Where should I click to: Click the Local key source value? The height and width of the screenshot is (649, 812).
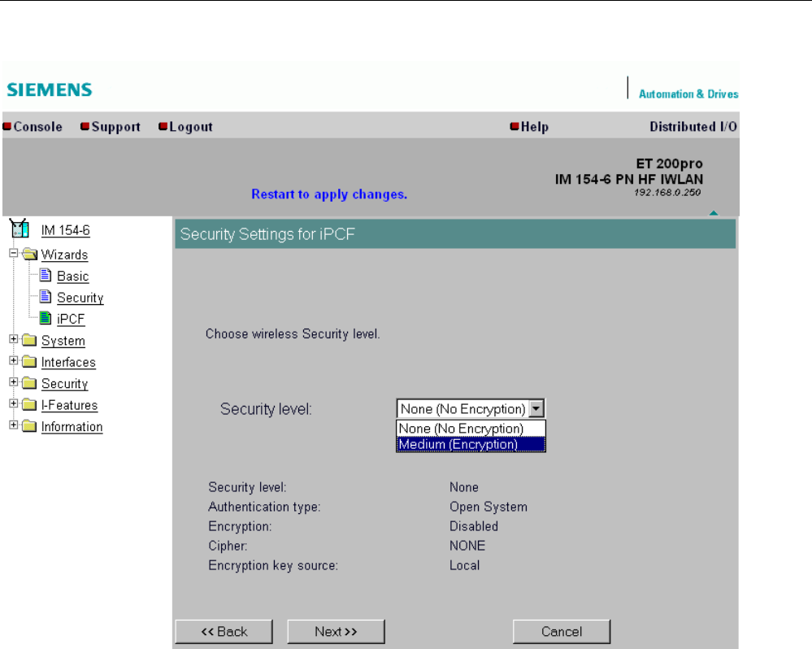pyautogui.click(x=464, y=565)
